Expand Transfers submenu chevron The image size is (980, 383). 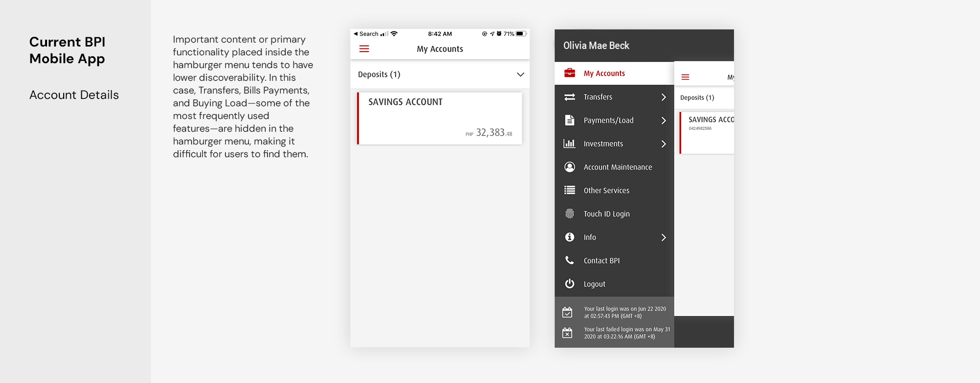663,97
